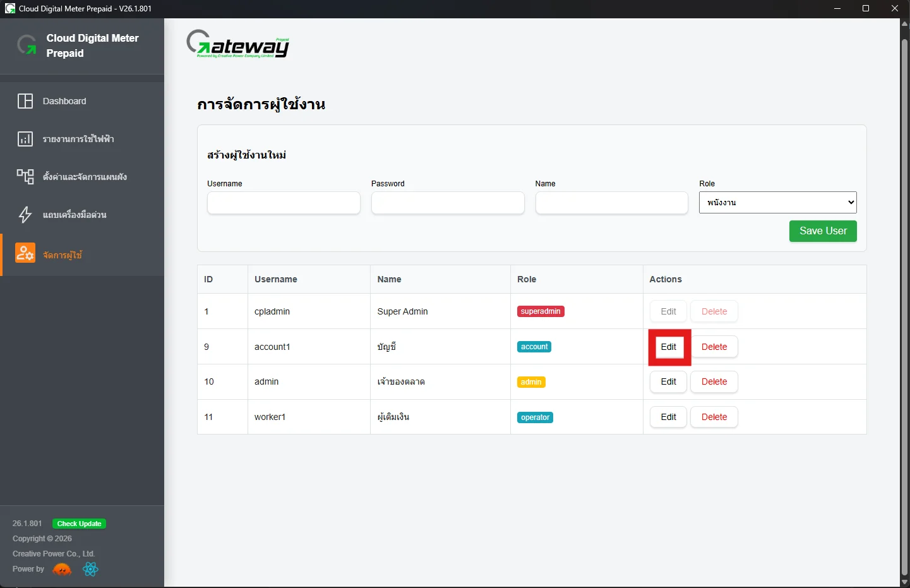Minimize the application window

[x=837, y=8]
